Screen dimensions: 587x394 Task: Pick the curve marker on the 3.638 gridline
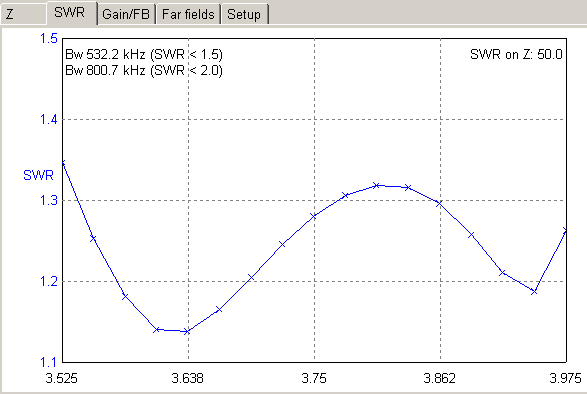tap(188, 331)
